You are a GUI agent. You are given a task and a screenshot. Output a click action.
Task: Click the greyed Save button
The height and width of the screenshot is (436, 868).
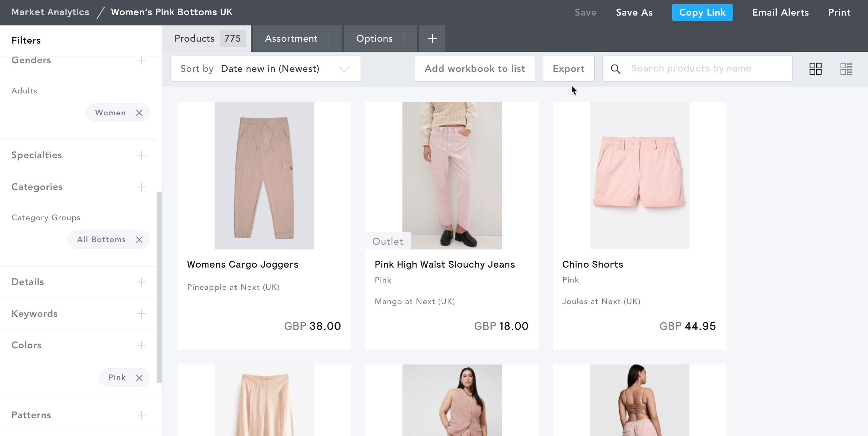pyautogui.click(x=585, y=12)
